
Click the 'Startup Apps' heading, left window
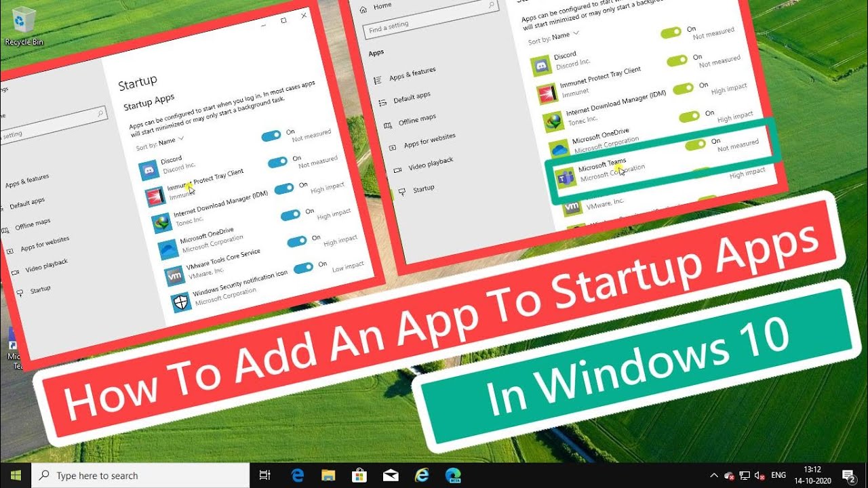click(x=149, y=102)
